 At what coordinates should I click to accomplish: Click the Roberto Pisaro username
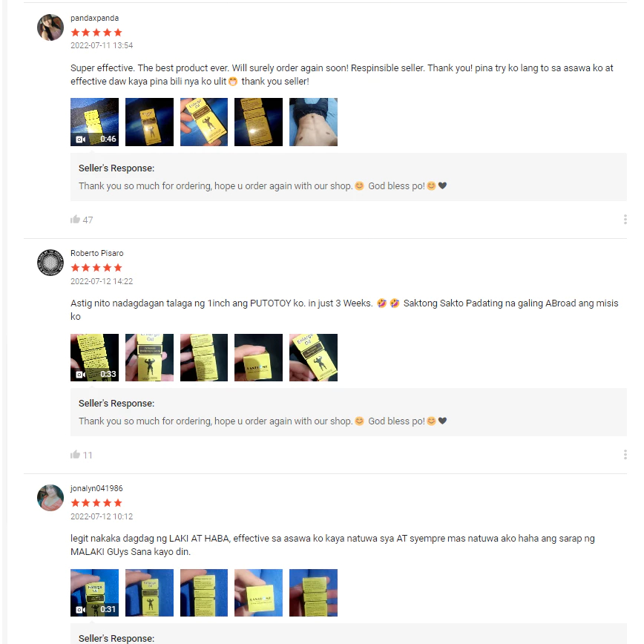[x=97, y=253]
